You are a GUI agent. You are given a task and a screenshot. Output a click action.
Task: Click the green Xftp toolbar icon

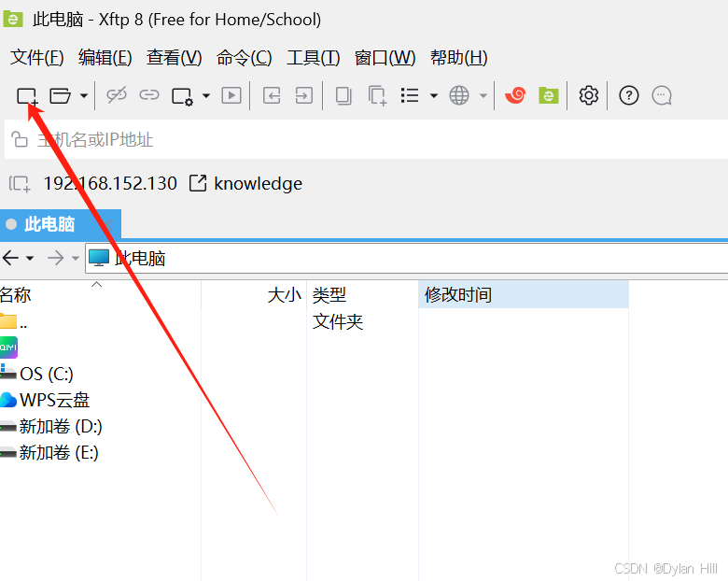[548, 96]
